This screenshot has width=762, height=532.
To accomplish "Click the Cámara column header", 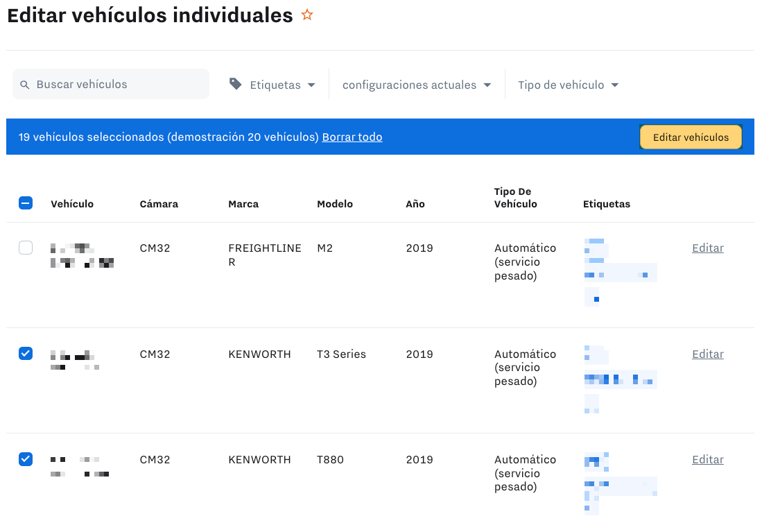I will [159, 204].
